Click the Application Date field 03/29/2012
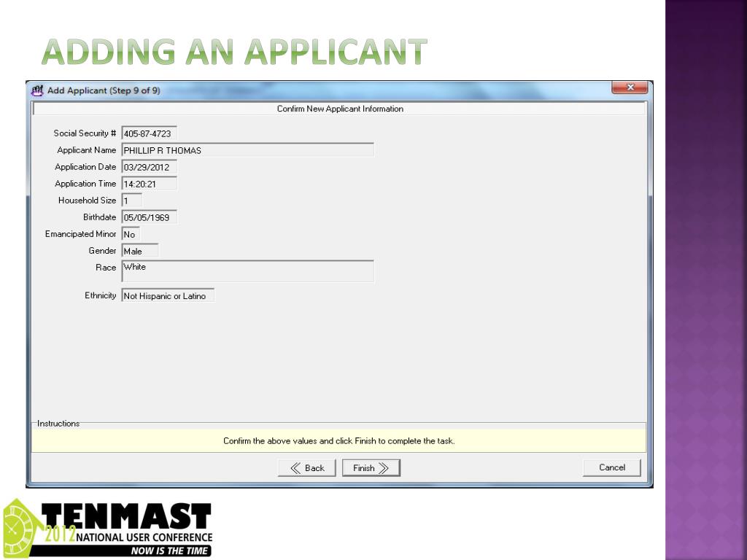Image resolution: width=747 pixels, height=560 pixels. click(x=149, y=167)
